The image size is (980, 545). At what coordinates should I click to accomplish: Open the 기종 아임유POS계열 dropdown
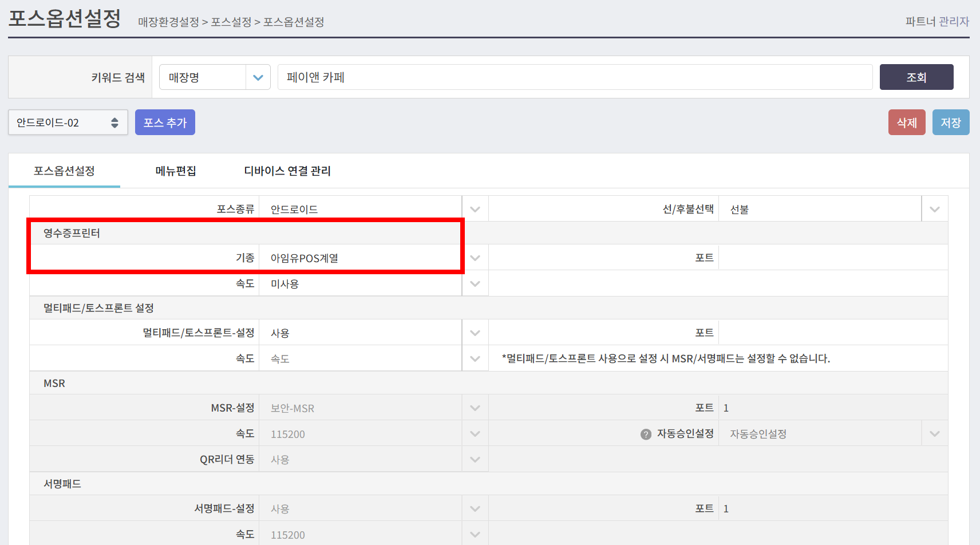click(373, 258)
